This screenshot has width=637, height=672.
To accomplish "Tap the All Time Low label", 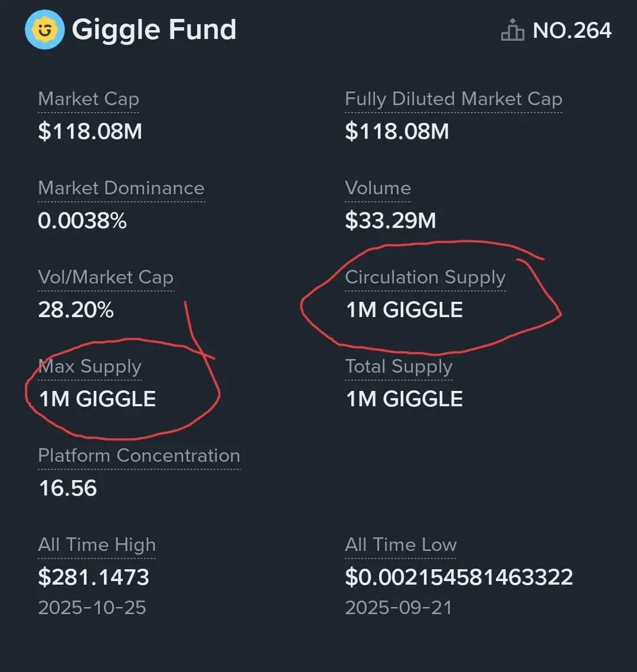I will point(401,544).
